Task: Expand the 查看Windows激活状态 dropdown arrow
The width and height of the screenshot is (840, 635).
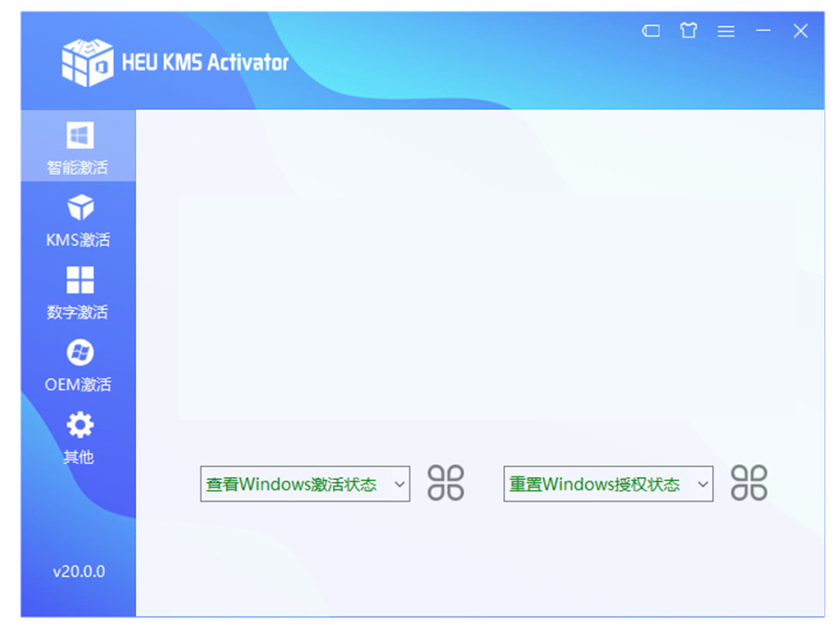Action: (x=399, y=484)
